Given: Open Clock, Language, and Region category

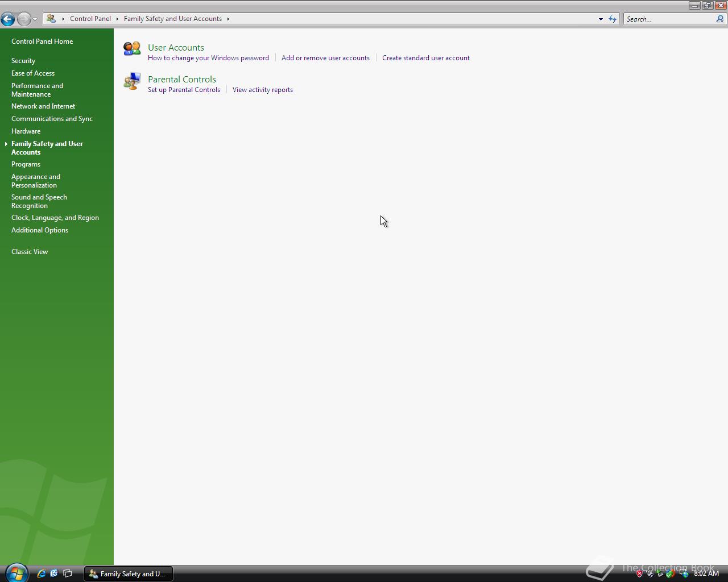Looking at the screenshot, I should (55, 218).
